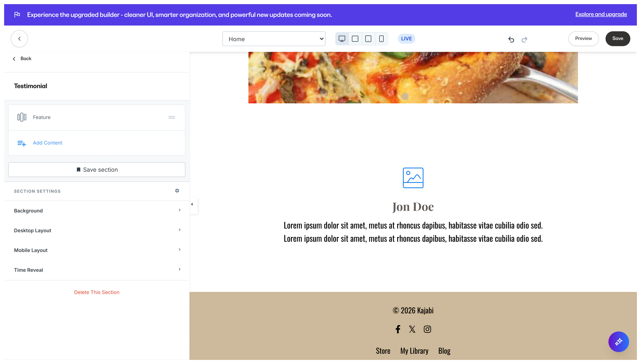Click the redo arrow icon
The image size is (641, 364).
pos(524,39)
